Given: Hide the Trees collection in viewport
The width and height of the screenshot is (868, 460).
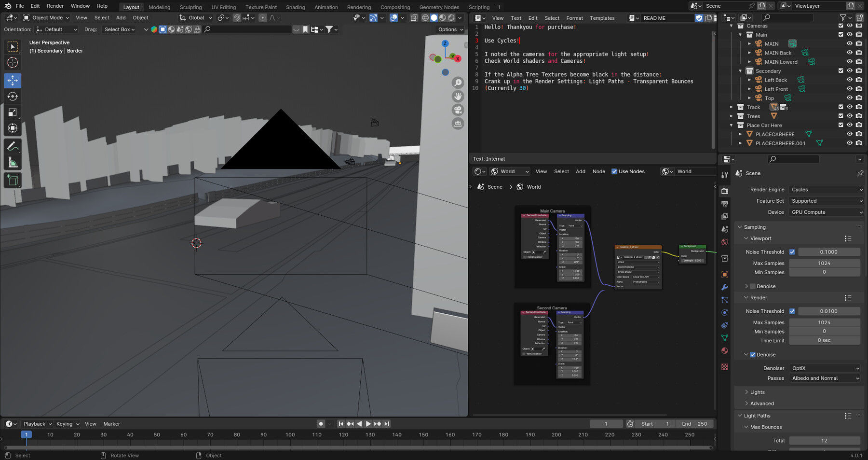Looking at the screenshot, I should pyautogui.click(x=850, y=116).
